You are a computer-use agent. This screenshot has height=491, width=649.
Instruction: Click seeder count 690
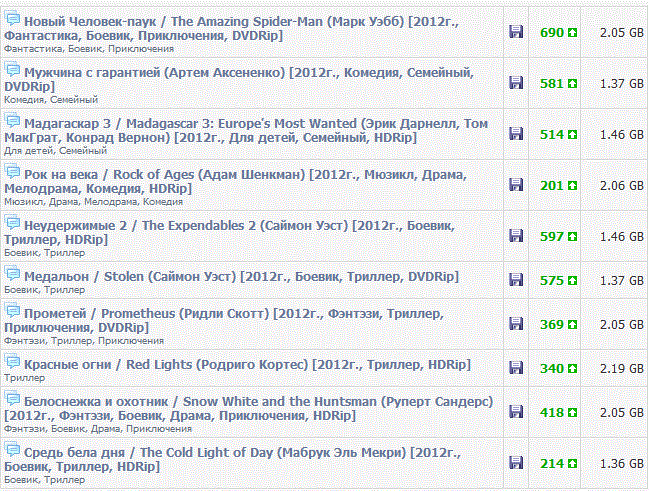tap(552, 33)
